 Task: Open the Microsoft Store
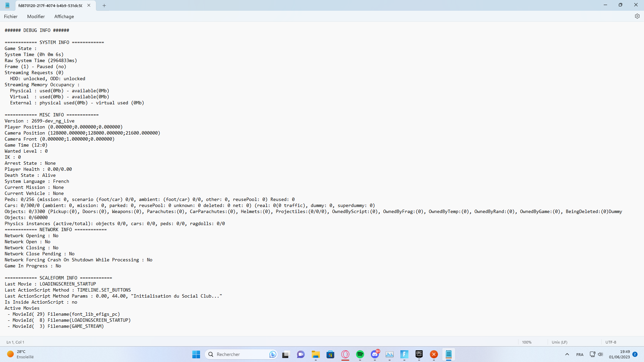(331, 354)
